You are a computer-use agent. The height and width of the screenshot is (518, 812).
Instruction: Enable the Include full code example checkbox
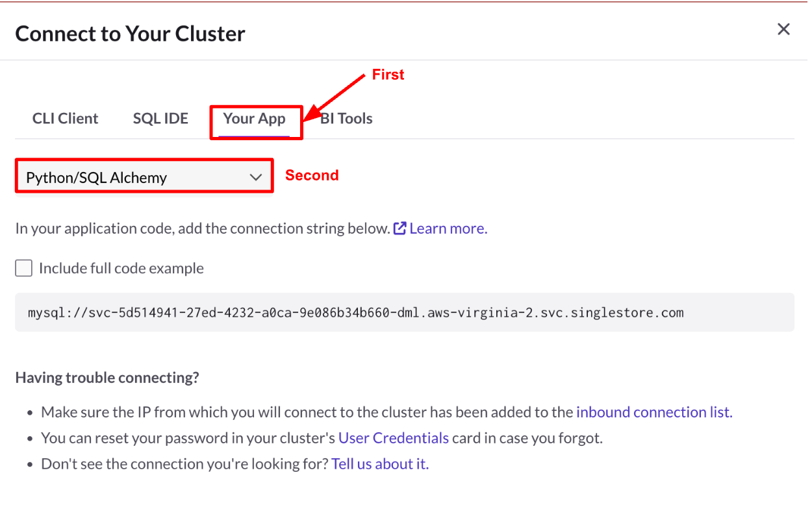coord(24,268)
